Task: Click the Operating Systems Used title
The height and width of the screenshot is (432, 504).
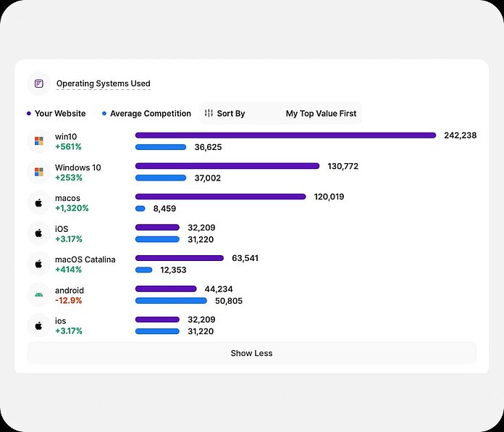Action: [104, 84]
